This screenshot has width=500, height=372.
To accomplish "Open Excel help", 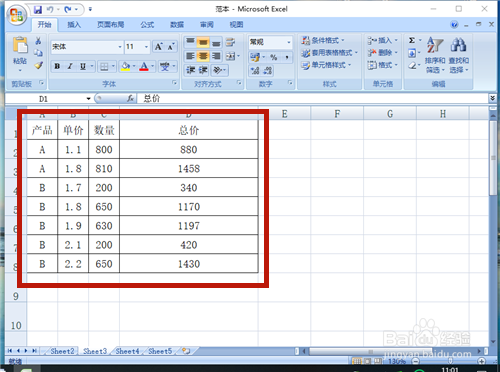I will click(x=454, y=25).
